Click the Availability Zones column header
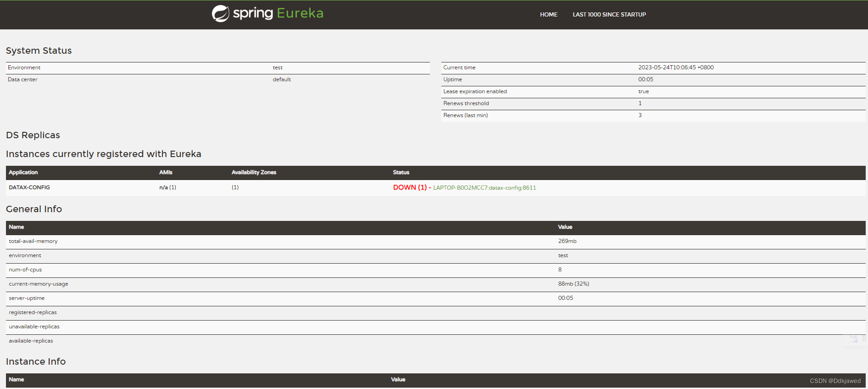Image resolution: width=868 pixels, height=389 pixels. pos(254,172)
